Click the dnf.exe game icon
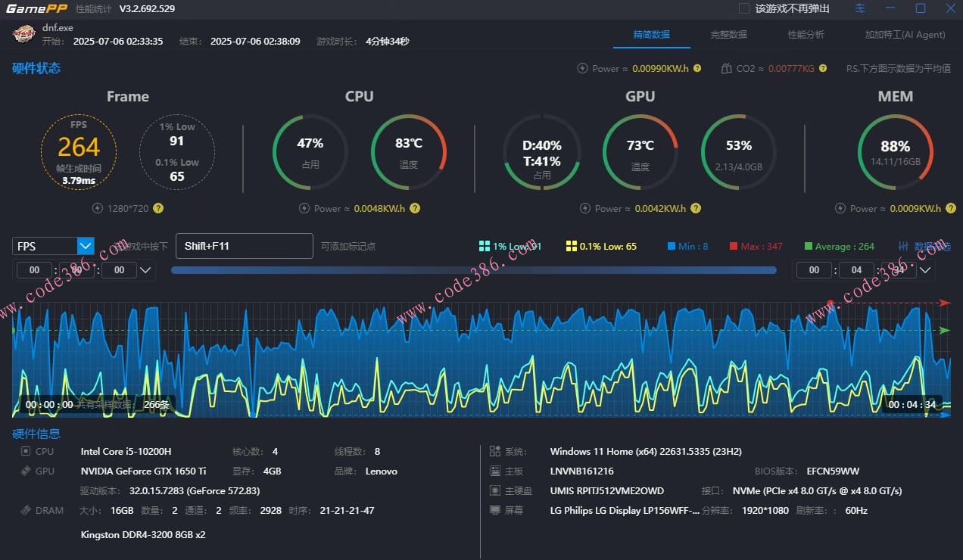Screen dimensions: 963x560 [x=24, y=34]
